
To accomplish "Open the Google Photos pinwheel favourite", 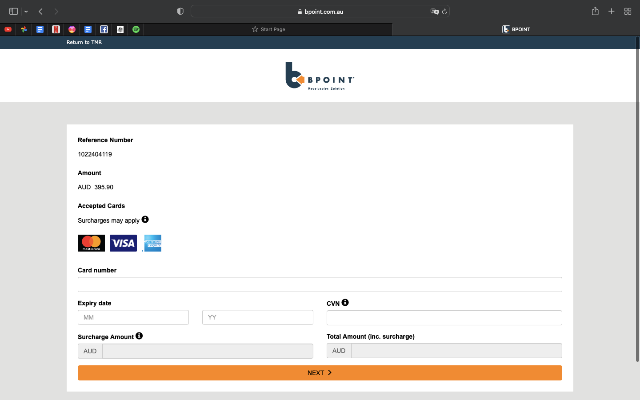I will pos(24,29).
